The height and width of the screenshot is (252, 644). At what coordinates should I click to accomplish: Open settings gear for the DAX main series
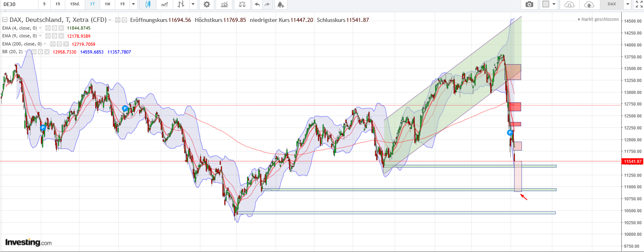(x=125, y=20)
